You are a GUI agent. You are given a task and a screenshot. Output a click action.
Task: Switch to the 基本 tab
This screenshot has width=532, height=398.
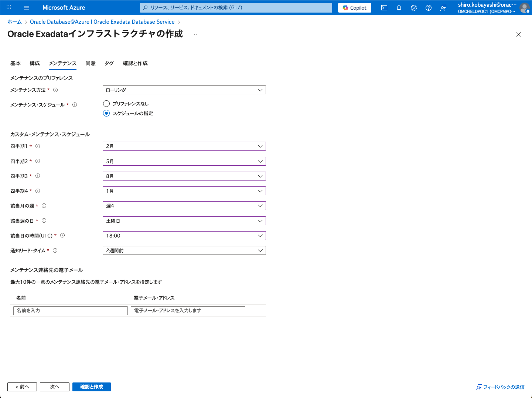(16, 63)
